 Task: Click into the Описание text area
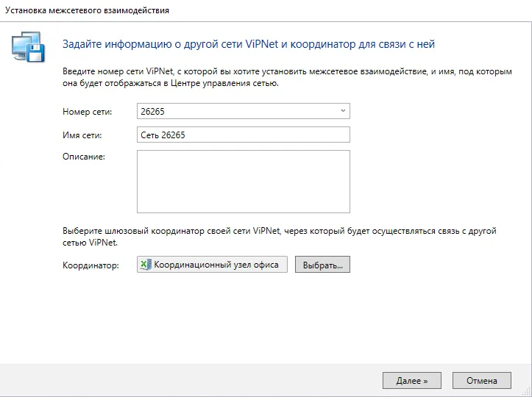pyautogui.click(x=244, y=182)
